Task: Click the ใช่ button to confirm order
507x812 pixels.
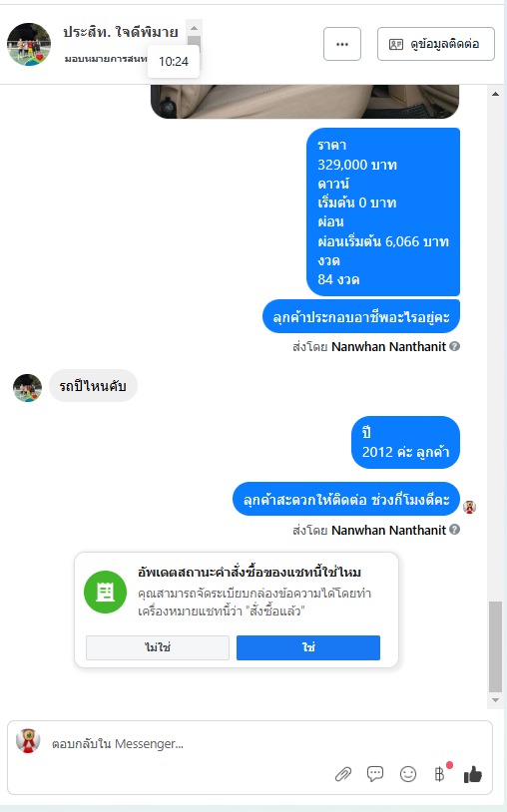Action: click(x=308, y=647)
